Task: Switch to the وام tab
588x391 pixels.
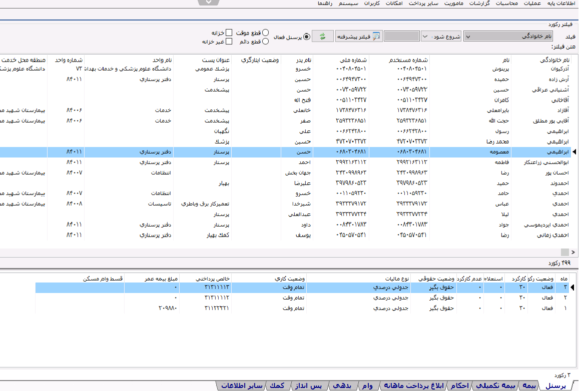Action: pos(367,386)
